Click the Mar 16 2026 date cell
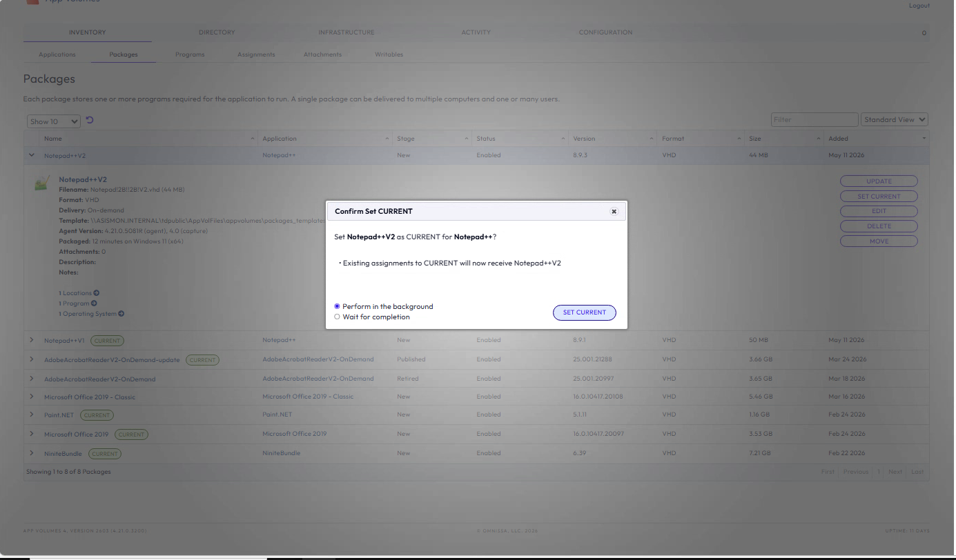 pos(846,397)
